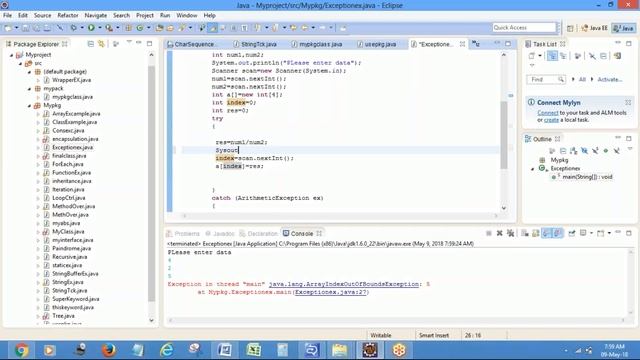
Task: Click Last Edit Location arrow icon
Action: coord(293,28)
